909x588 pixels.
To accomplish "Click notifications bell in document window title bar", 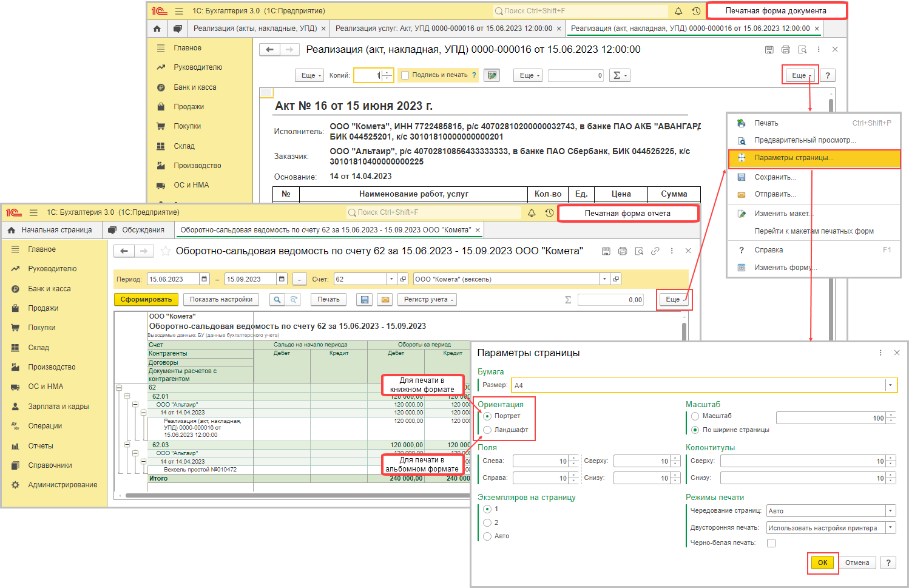I will 678,11.
